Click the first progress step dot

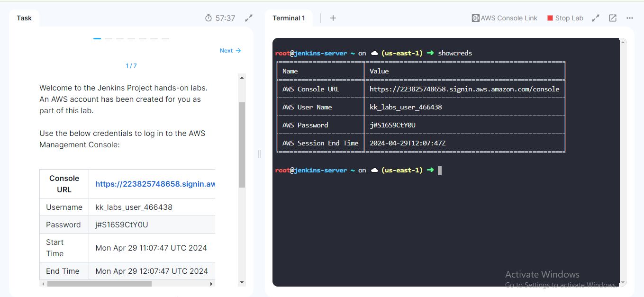click(x=97, y=38)
